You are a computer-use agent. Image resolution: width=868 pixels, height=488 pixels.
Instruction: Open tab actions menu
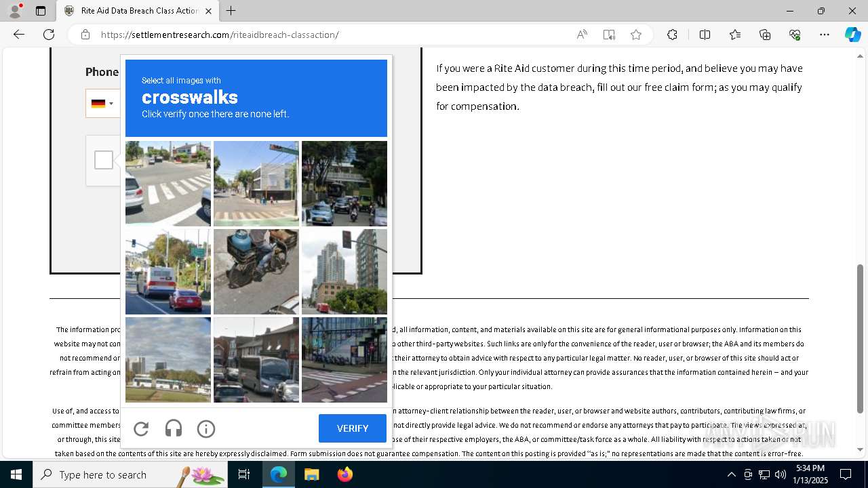pyautogui.click(x=41, y=11)
